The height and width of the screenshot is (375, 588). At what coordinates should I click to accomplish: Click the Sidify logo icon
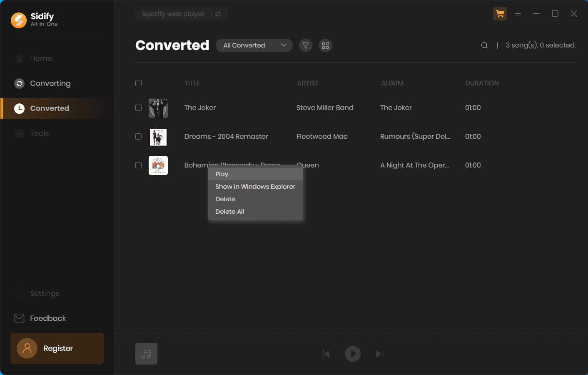click(19, 20)
